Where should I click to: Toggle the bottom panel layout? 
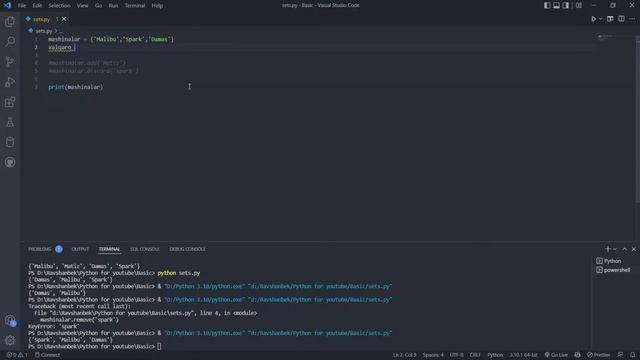pos(556,5)
